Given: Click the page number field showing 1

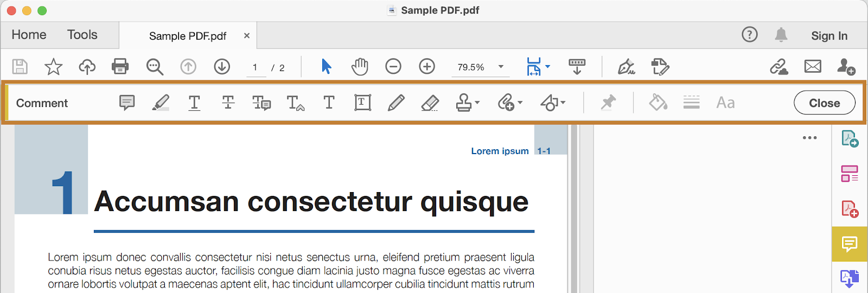Looking at the screenshot, I should pyautogui.click(x=256, y=67).
